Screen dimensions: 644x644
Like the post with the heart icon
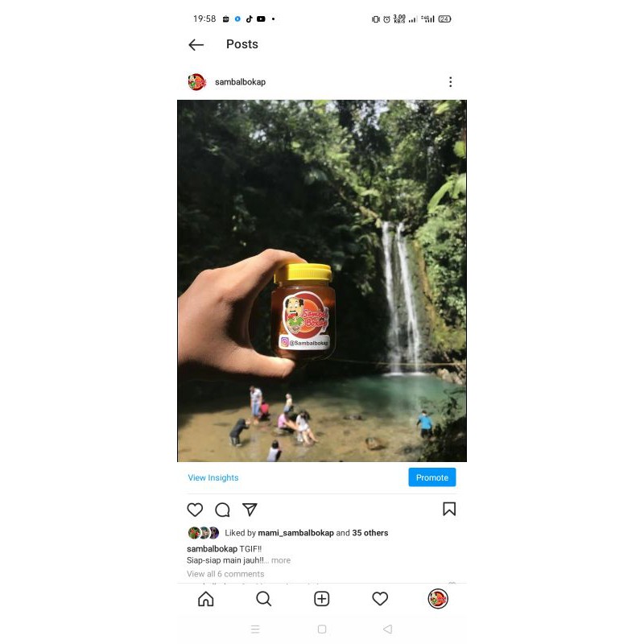point(195,510)
